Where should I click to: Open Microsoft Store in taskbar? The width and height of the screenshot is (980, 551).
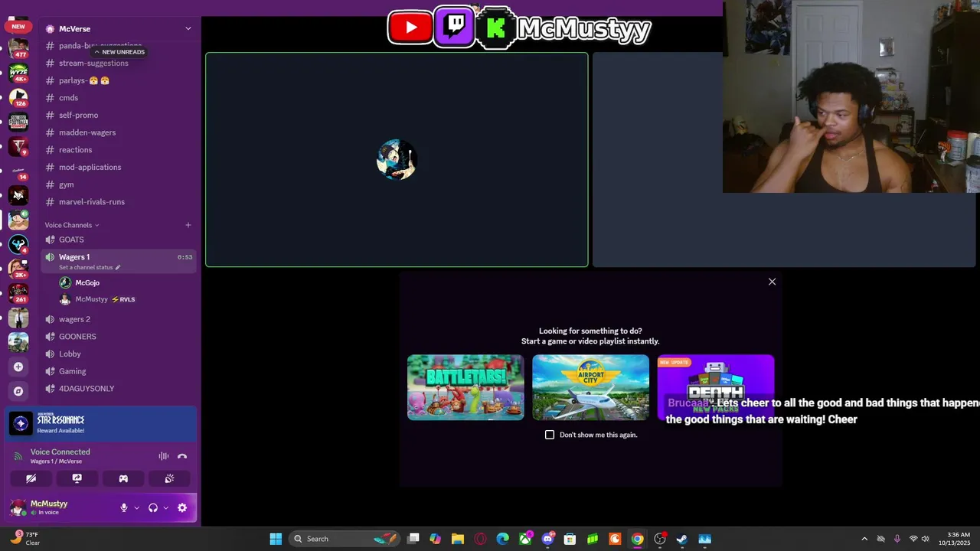pos(570,539)
